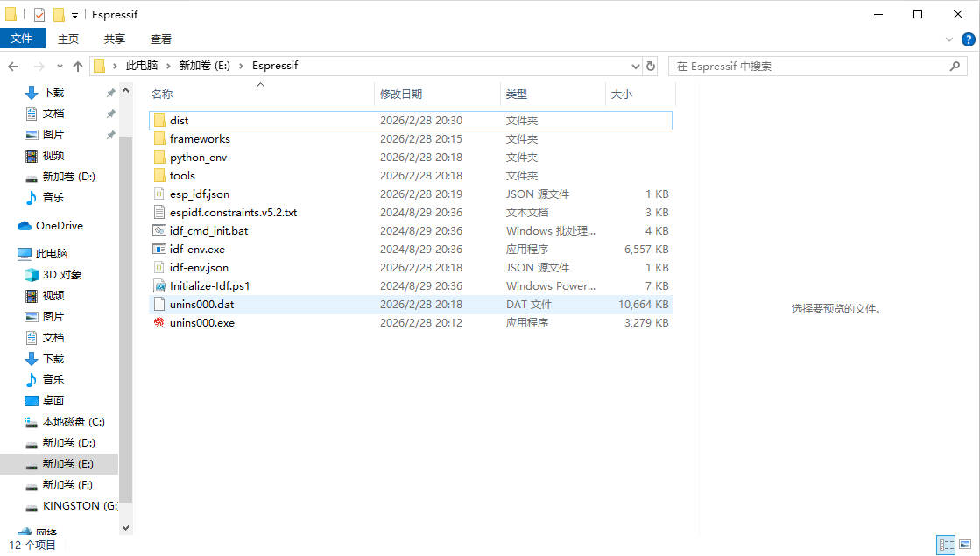Select the python_env folder icon
The width and height of the screenshot is (980, 556).
[x=159, y=158]
